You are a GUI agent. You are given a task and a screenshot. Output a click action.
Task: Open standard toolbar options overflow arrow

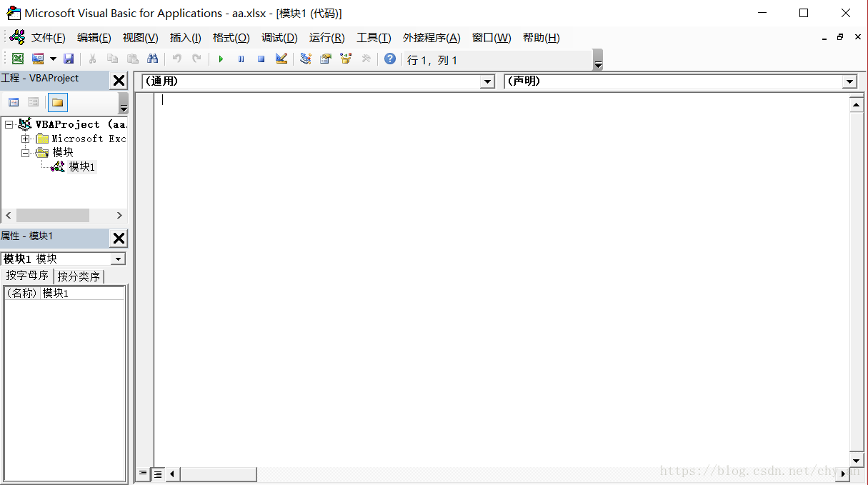click(598, 60)
